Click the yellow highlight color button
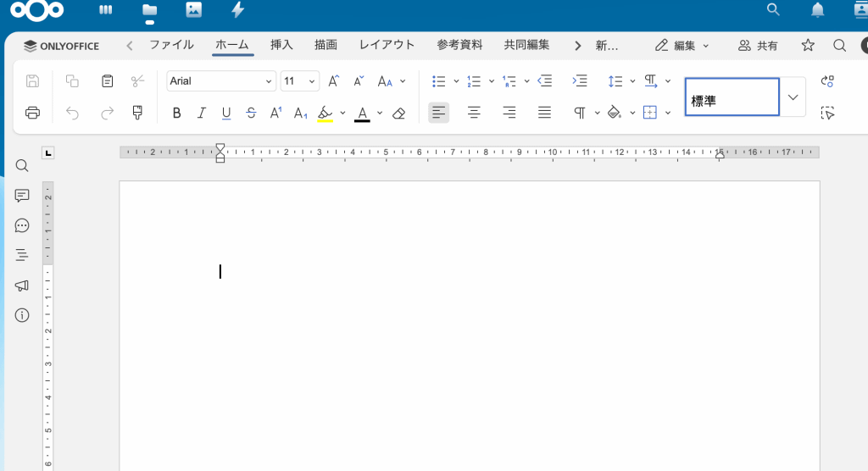The width and height of the screenshot is (868, 471). (325, 113)
